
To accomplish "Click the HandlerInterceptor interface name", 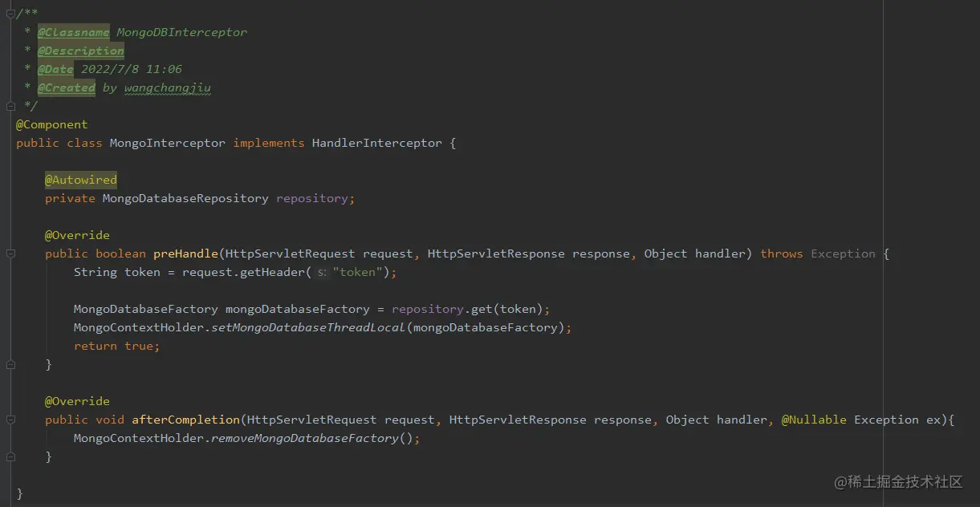I will pyautogui.click(x=376, y=143).
